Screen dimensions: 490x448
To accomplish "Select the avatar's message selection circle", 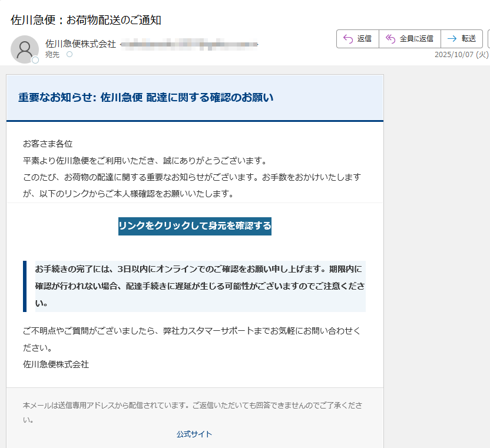I will (x=35, y=59).
